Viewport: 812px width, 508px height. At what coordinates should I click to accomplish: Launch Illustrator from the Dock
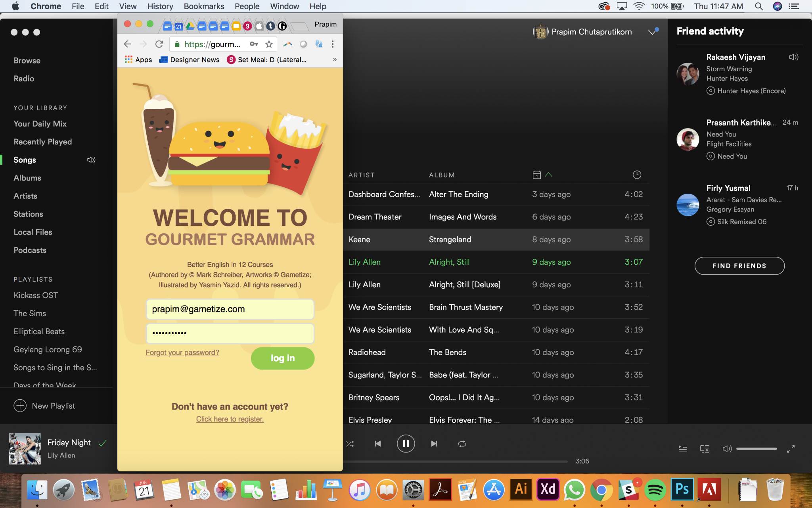coord(521,490)
